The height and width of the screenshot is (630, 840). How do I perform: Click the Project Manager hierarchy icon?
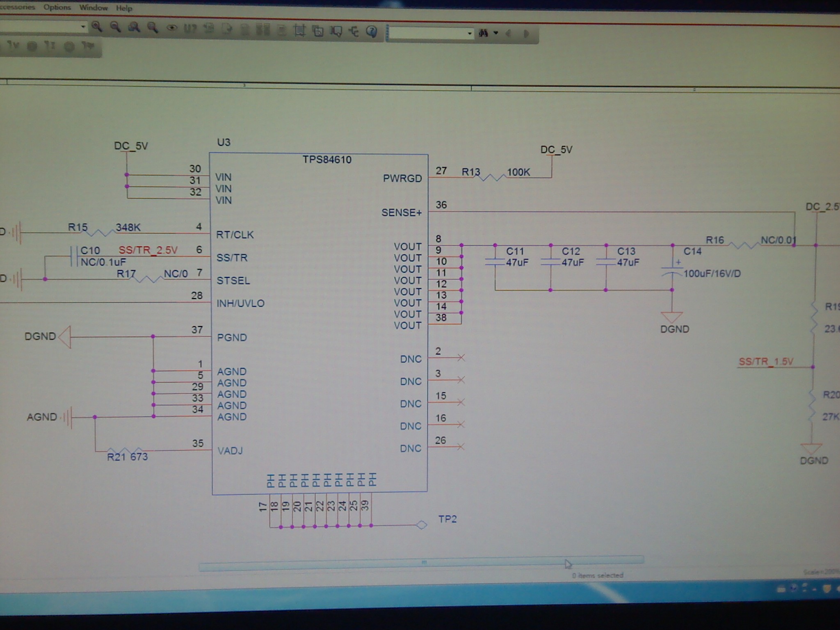click(x=354, y=31)
